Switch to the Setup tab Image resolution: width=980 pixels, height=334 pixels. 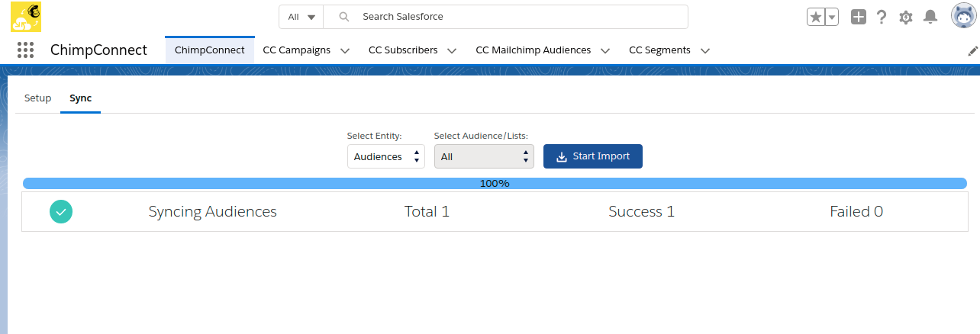[37, 98]
